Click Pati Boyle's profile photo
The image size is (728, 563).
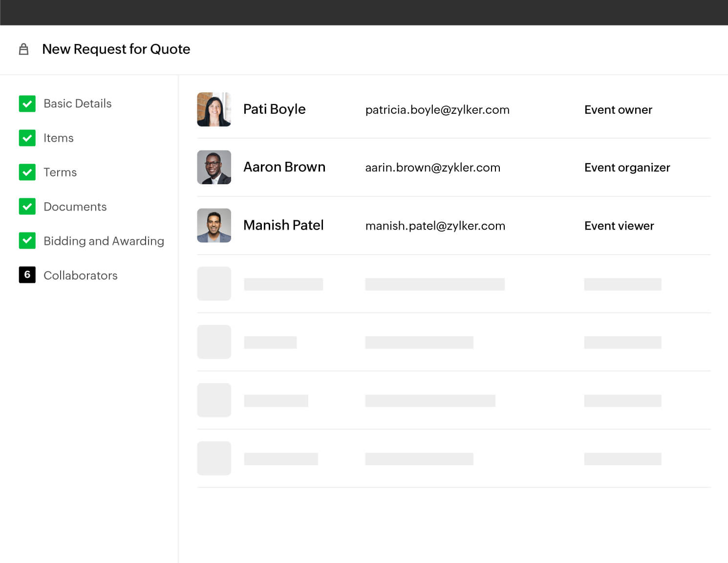[214, 109]
